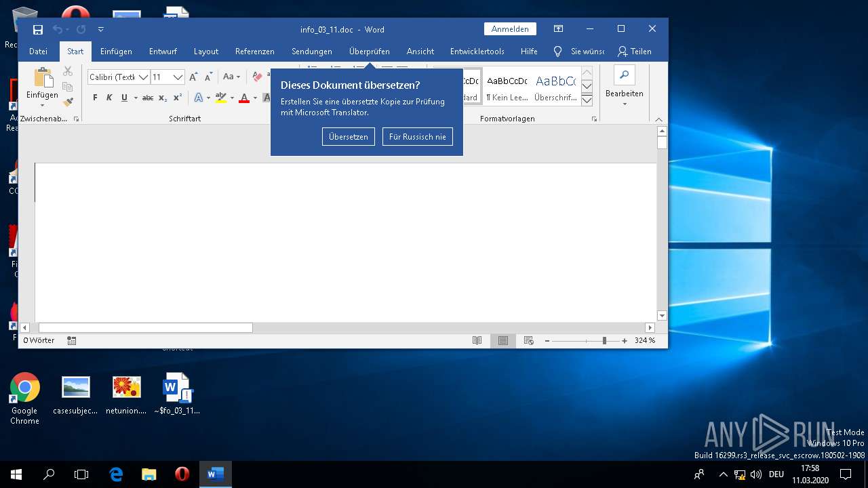Image resolution: width=868 pixels, height=488 pixels.
Task: Switch to Read Mode view icon
Action: click(477, 340)
